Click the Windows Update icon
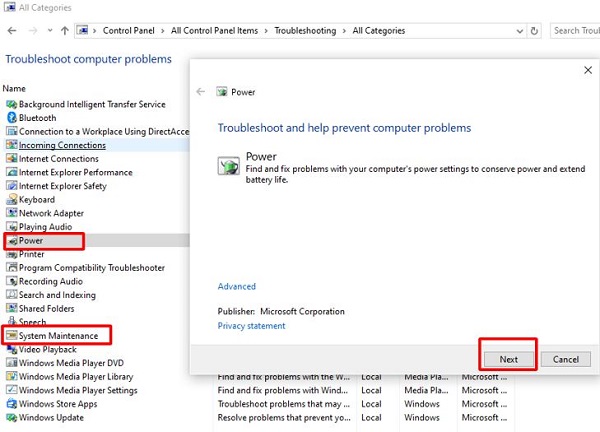 tap(12, 417)
